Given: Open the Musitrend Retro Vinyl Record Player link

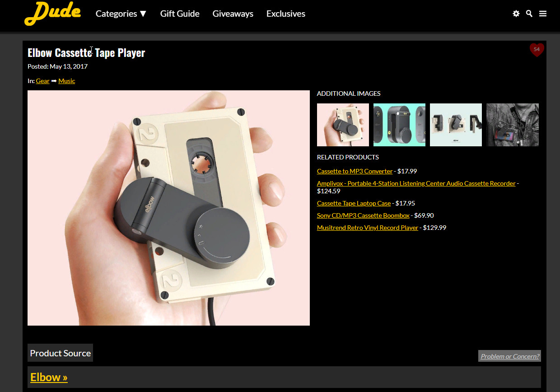Looking at the screenshot, I should pos(368,228).
